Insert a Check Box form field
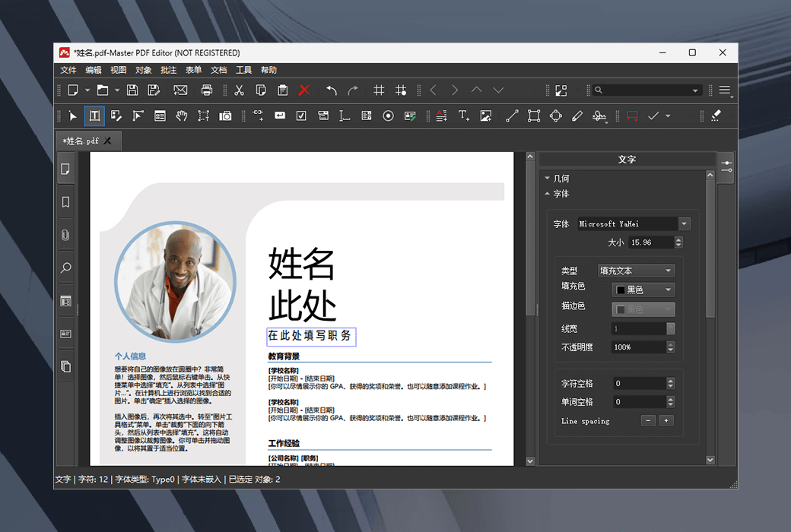The width and height of the screenshot is (791, 532). [300, 116]
